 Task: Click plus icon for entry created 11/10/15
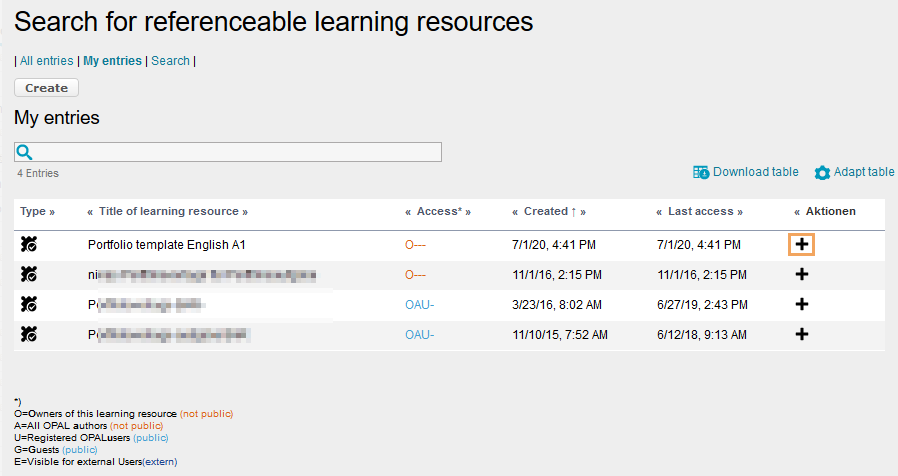801,334
